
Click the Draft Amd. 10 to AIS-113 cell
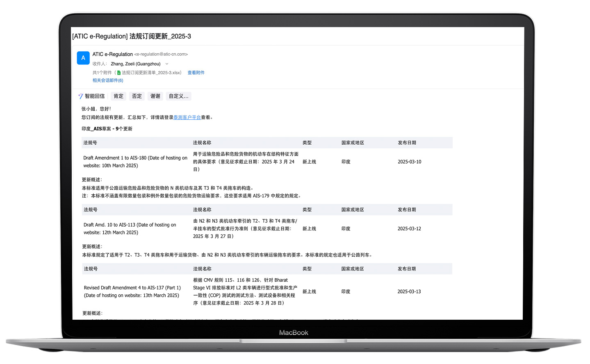tap(130, 228)
